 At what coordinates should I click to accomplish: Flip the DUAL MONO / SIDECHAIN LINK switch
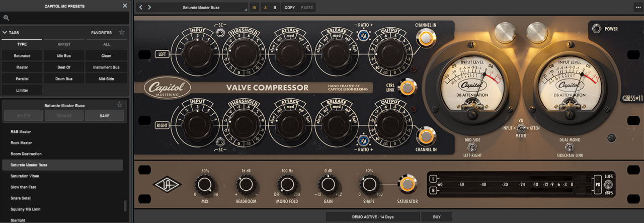571,147
